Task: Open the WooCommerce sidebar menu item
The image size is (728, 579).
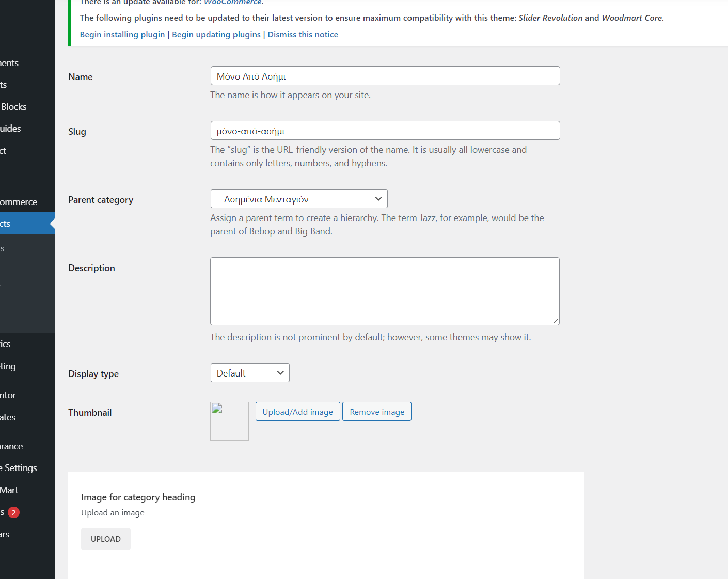Action: pos(19,202)
